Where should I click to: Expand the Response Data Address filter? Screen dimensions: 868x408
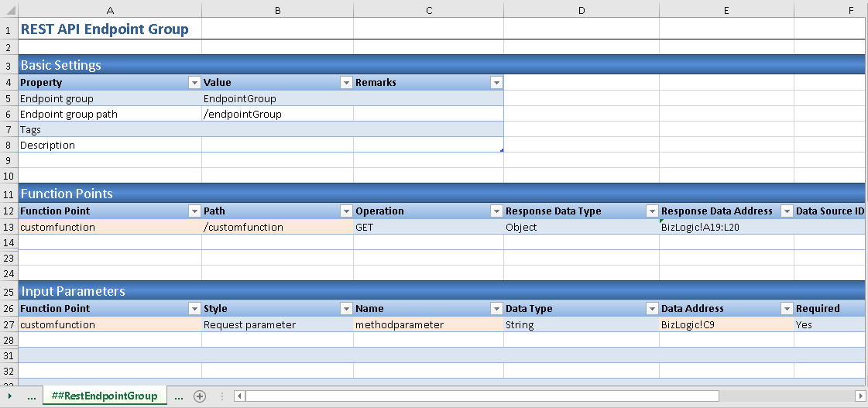click(x=787, y=211)
